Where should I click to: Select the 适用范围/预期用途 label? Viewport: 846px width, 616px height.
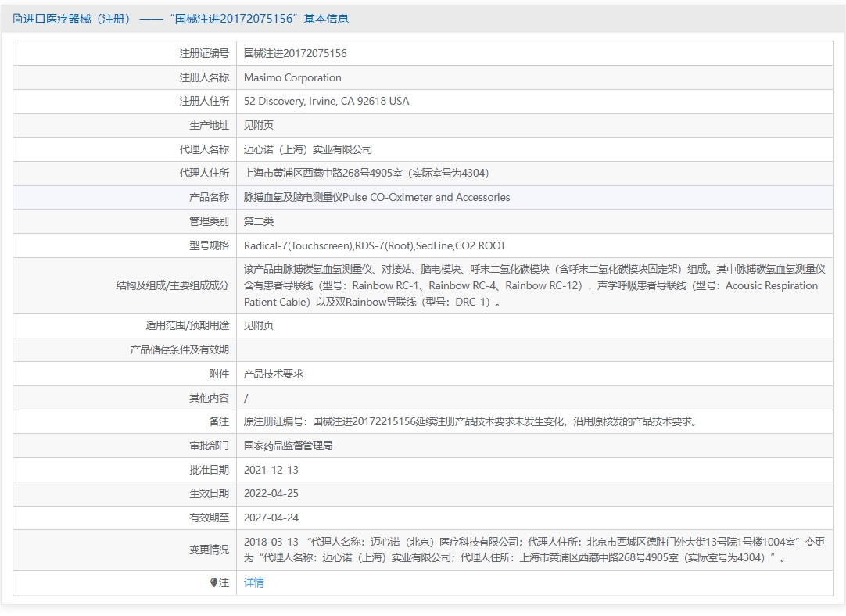187,325
